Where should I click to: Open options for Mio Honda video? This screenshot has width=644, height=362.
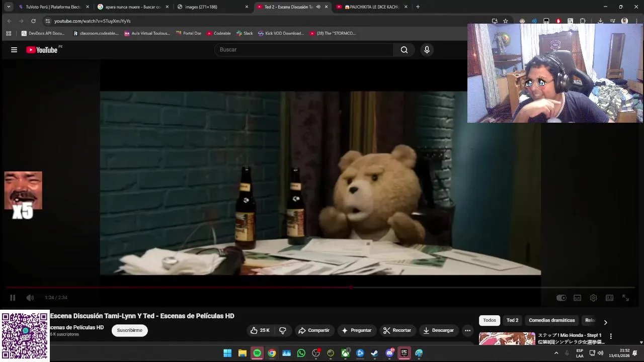611,336
